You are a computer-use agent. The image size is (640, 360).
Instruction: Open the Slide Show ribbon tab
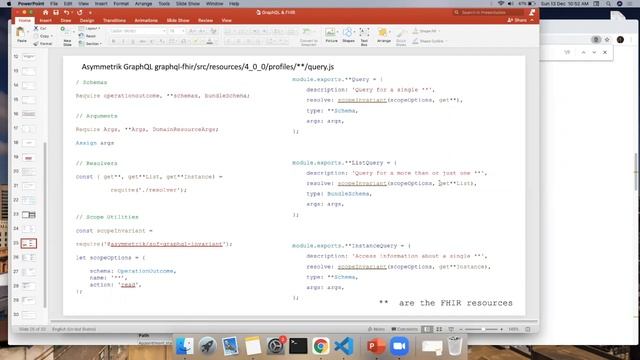coord(178,20)
